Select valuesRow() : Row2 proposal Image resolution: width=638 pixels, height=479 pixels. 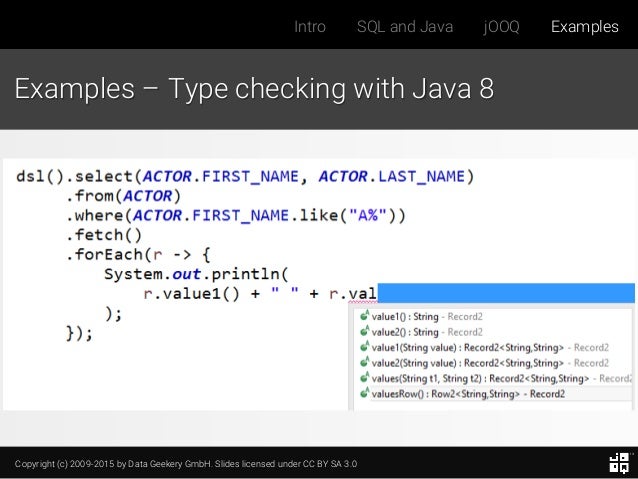tap(493, 394)
